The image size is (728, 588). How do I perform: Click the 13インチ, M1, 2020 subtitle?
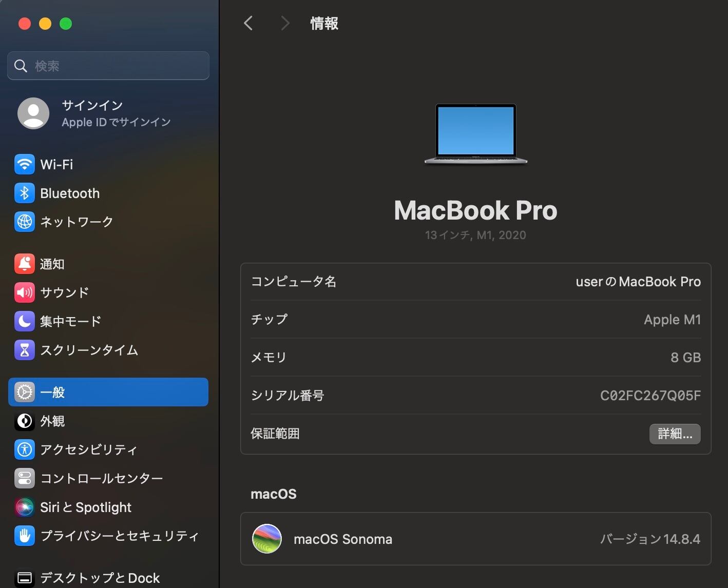pos(475,235)
